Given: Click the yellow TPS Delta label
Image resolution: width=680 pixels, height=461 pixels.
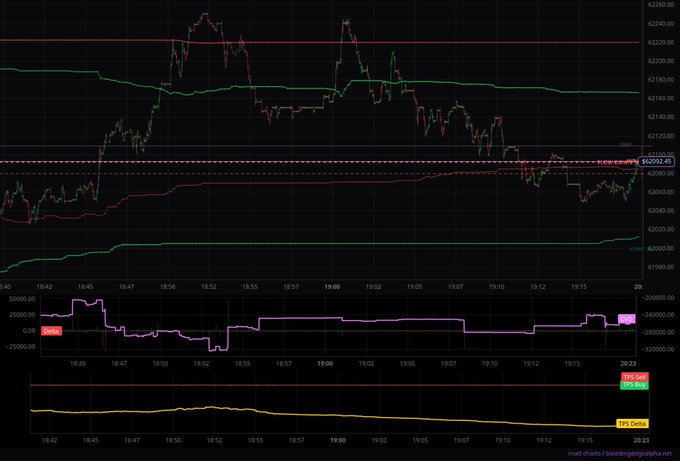Looking at the screenshot, I should pyautogui.click(x=632, y=424).
